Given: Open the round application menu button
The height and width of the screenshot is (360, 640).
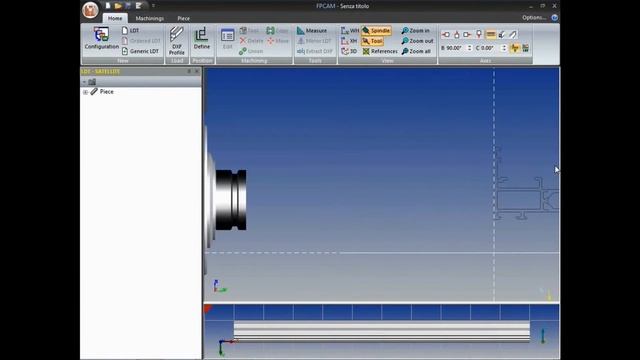Looking at the screenshot, I should coord(90,9).
